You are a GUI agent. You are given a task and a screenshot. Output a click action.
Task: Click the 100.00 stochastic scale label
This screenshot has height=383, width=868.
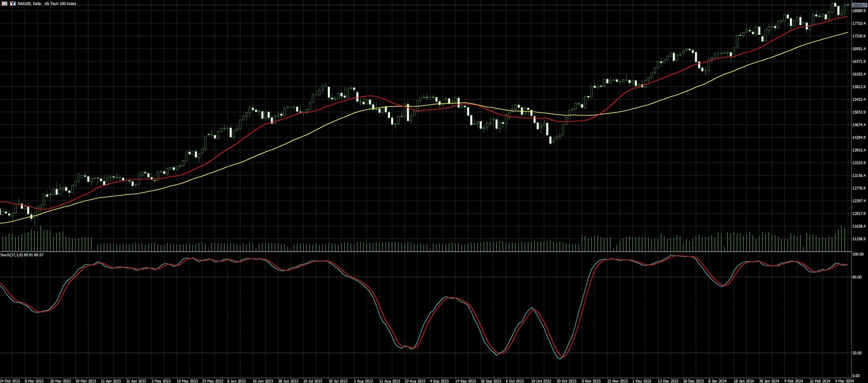click(857, 254)
